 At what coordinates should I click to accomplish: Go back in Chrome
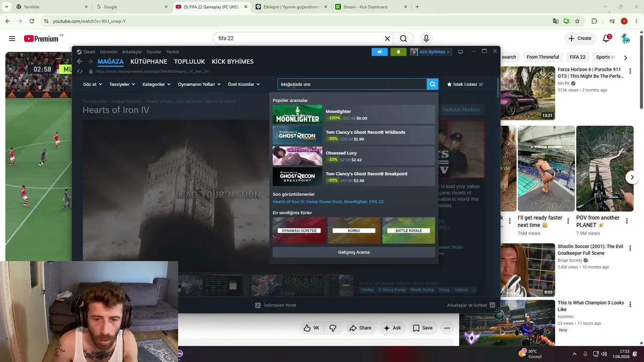8,21
